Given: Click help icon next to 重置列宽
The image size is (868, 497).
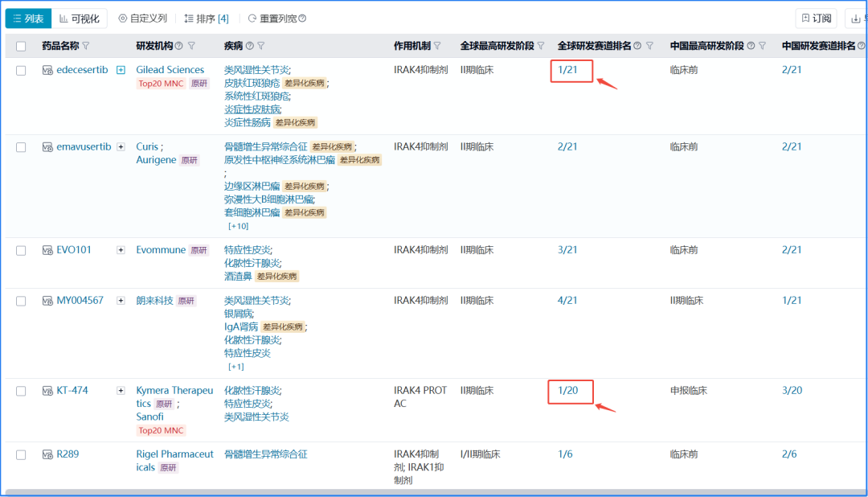Looking at the screenshot, I should [302, 18].
